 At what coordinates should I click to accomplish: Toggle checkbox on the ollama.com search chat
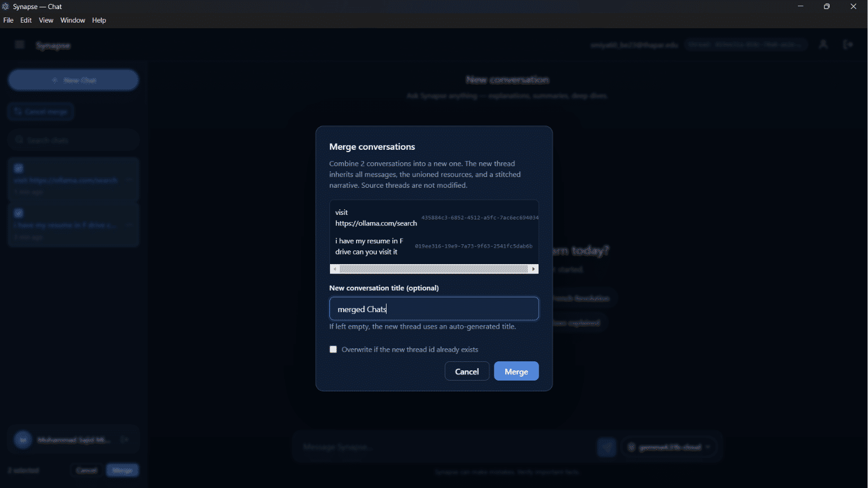pyautogui.click(x=19, y=169)
